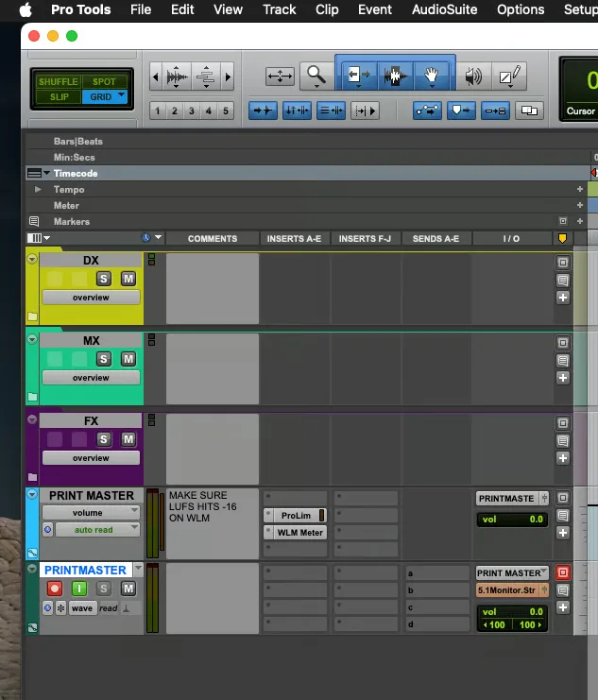Screen dimensions: 598x700
Task: Open the File menu
Action: (141, 9)
